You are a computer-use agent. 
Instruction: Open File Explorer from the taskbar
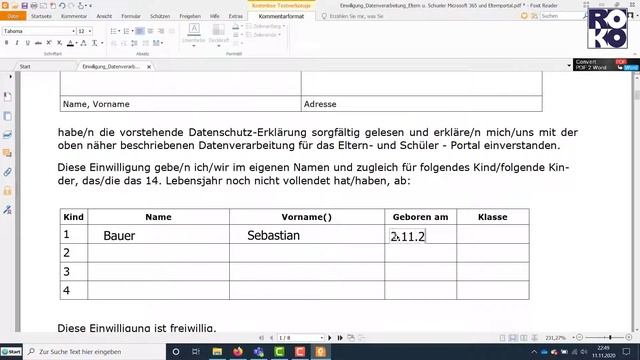(217, 351)
